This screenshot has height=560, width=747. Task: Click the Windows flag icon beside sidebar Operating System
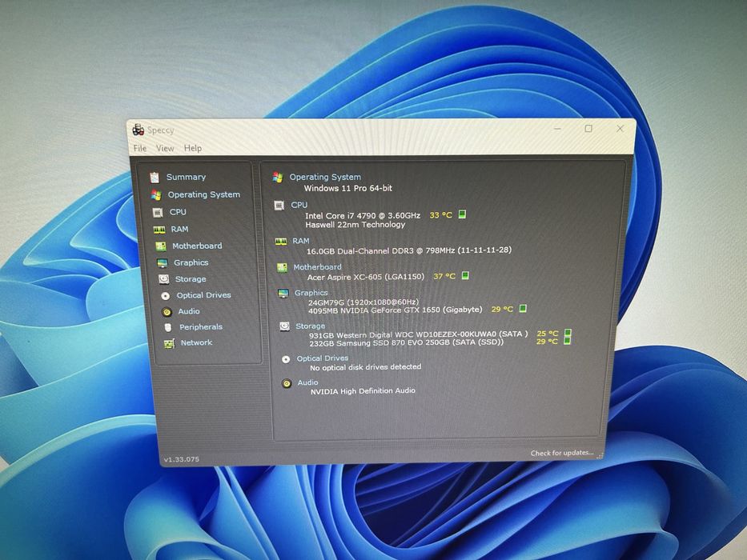pos(156,194)
